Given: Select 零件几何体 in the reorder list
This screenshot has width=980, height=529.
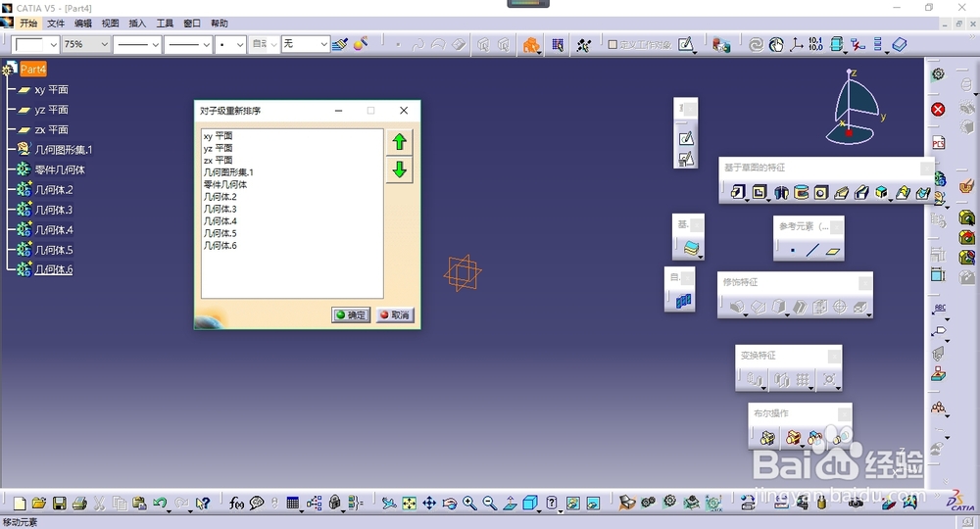Looking at the screenshot, I should point(225,184).
